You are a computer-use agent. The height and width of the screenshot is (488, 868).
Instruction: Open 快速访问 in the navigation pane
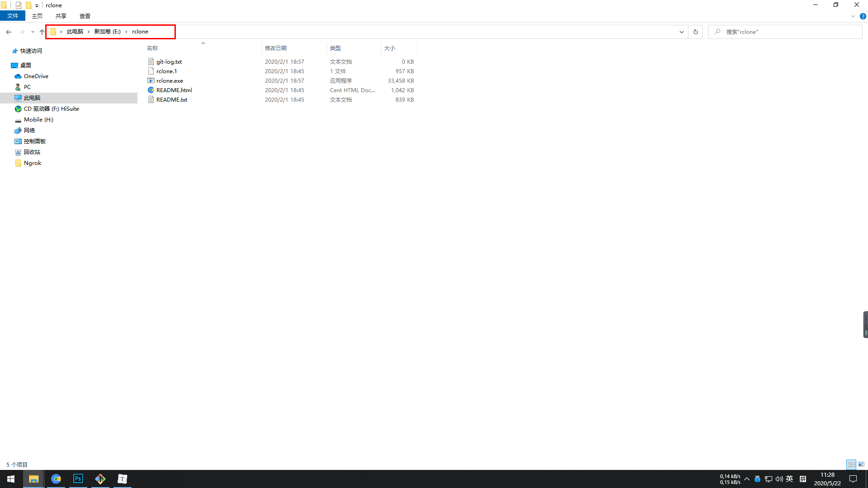point(31,51)
